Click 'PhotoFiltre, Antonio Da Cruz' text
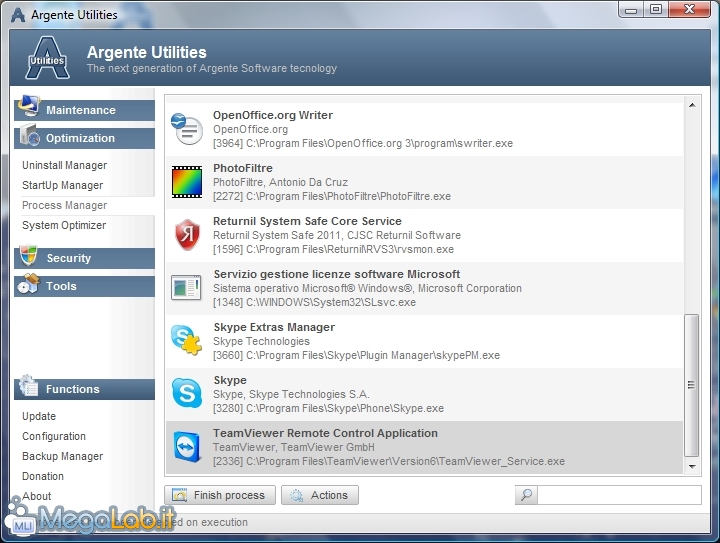The height and width of the screenshot is (543, 720). coord(280,182)
